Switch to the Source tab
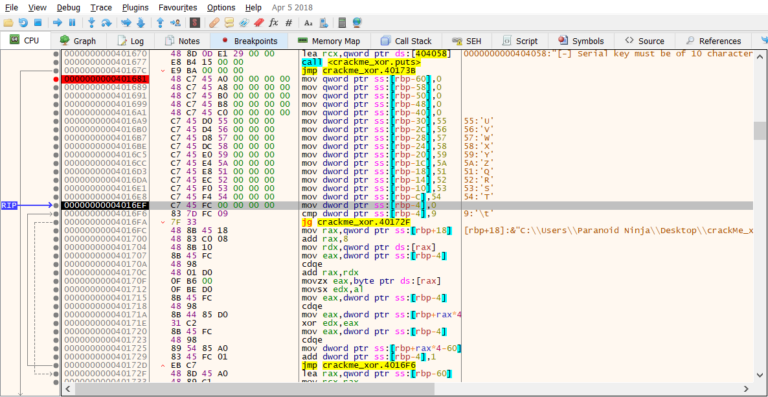 click(x=645, y=41)
